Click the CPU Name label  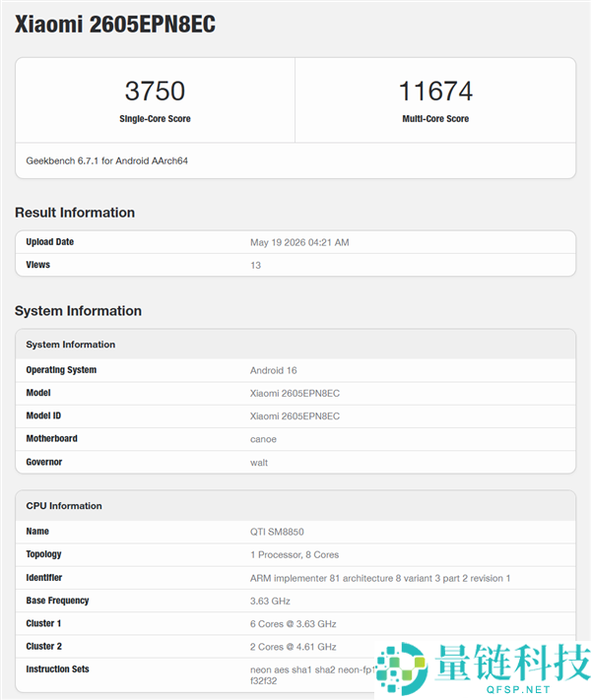(x=37, y=532)
